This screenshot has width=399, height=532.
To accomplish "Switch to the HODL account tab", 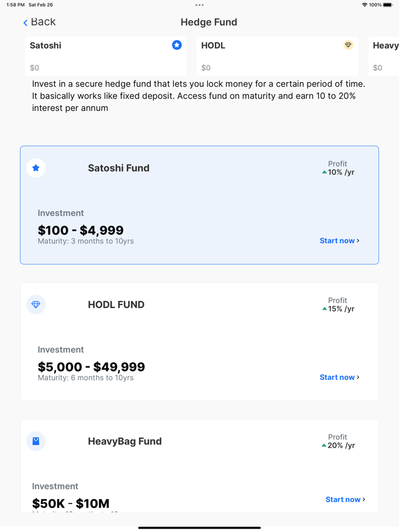I will (277, 55).
